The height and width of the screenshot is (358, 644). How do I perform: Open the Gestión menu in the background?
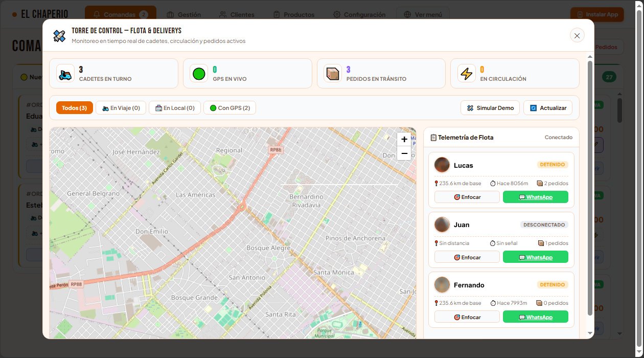[183, 14]
